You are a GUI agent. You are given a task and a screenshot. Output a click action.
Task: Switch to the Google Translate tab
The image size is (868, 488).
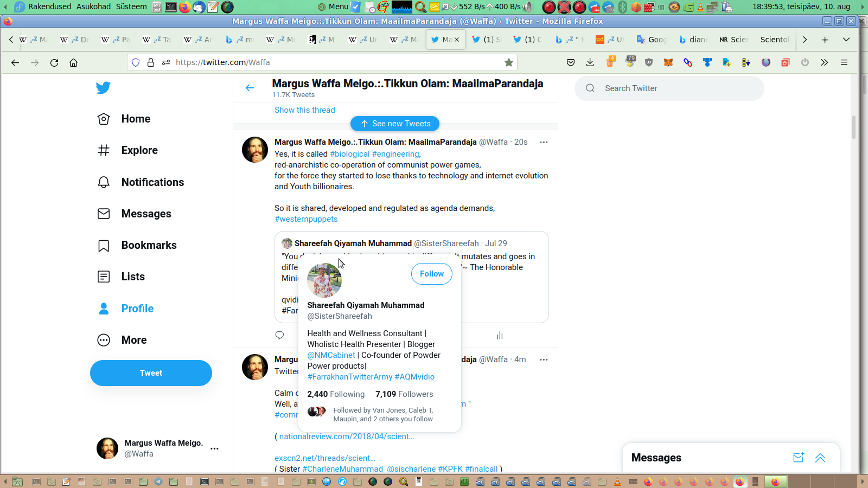coord(652,40)
